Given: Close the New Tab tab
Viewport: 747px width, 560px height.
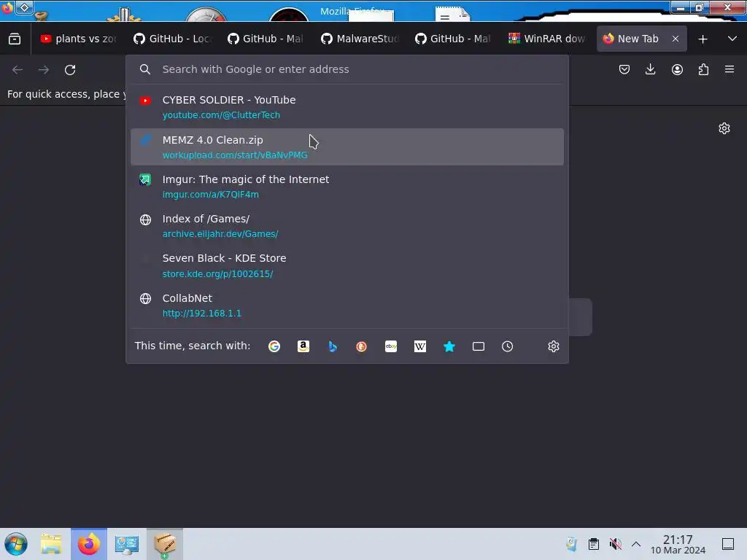Looking at the screenshot, I should point(675,39).
